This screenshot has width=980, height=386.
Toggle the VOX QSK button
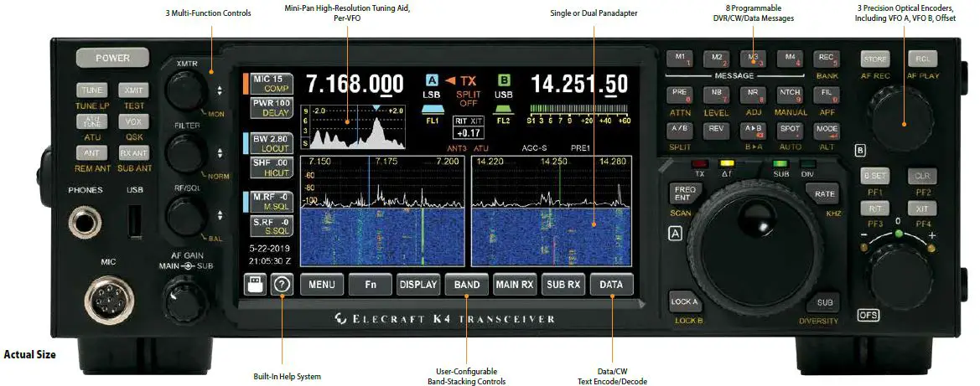point(133,121)
